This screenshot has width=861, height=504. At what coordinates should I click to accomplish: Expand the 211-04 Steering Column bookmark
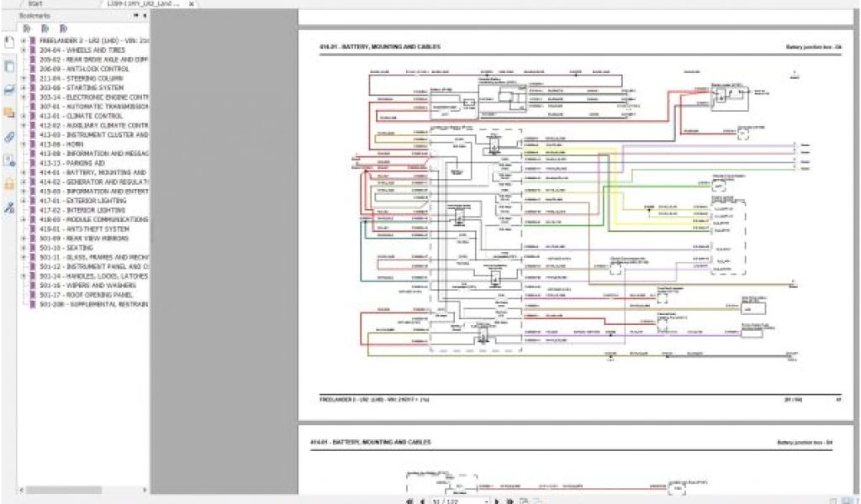(x=24, y=78)
